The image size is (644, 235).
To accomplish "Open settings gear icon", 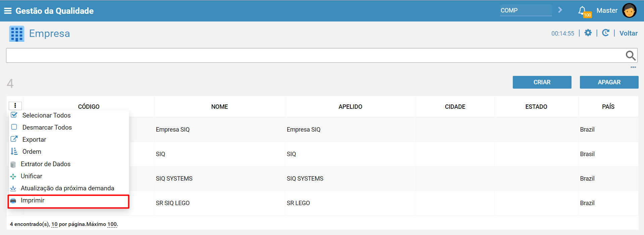I will (x=588, y=33).
